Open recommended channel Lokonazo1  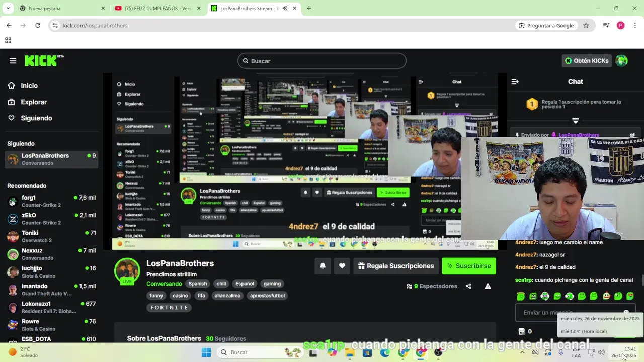pos(51,307)
